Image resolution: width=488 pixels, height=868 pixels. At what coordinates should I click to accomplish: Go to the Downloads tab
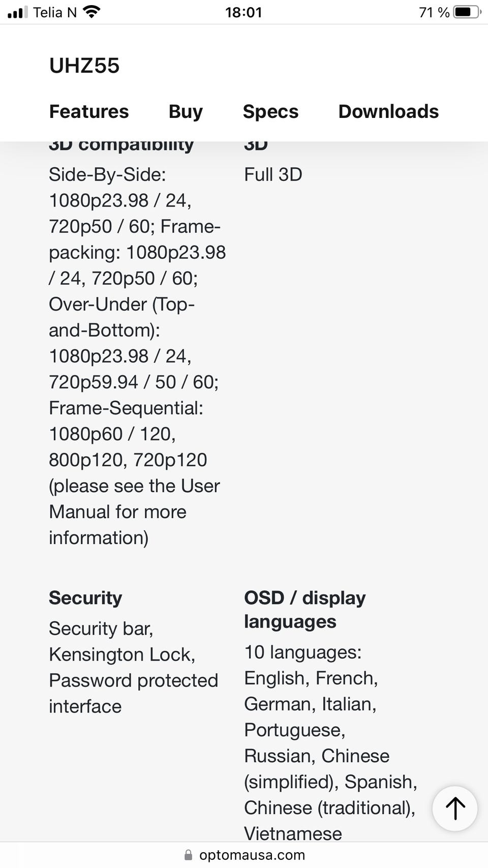pos(388,111)
